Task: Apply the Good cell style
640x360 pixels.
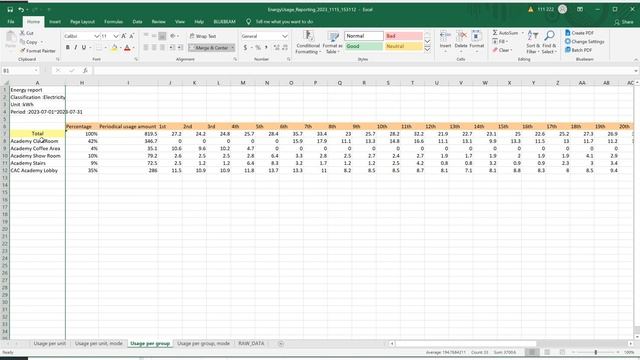Action: pos(364,46)
